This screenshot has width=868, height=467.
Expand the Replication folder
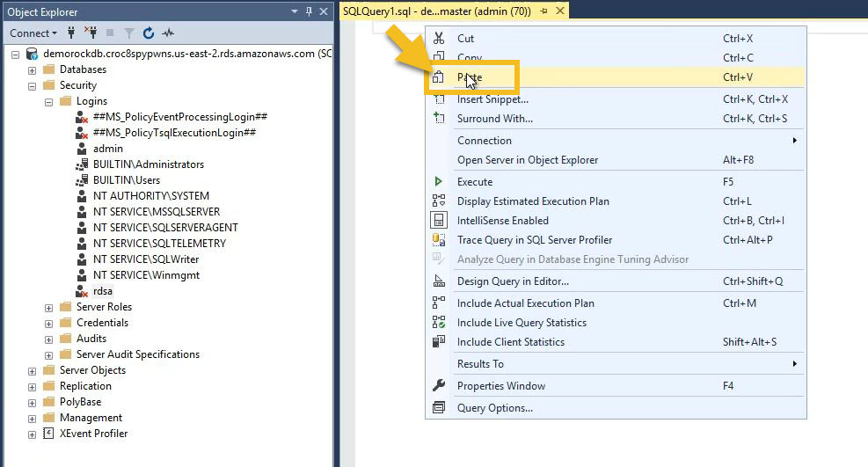coord(33,387)
